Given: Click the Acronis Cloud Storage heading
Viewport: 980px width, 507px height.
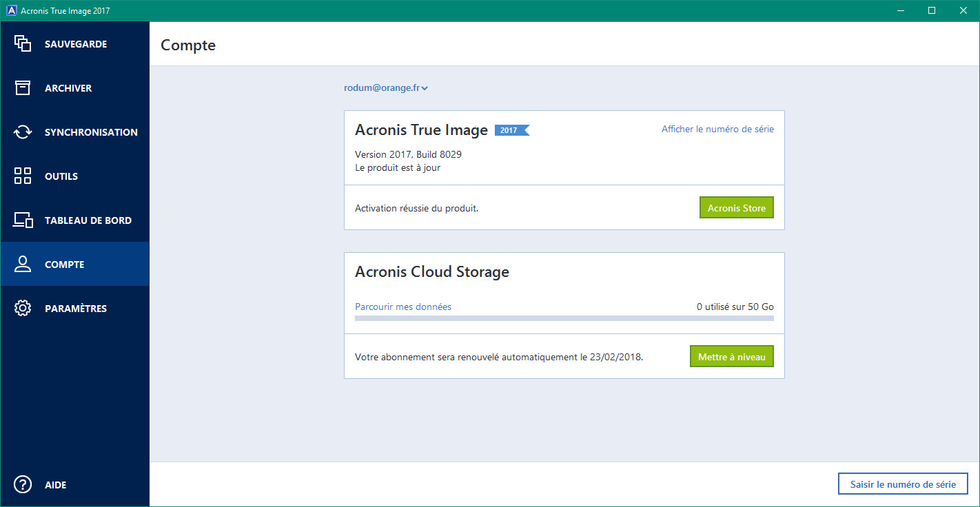Looking at the screenshot, I should point(432,271).
